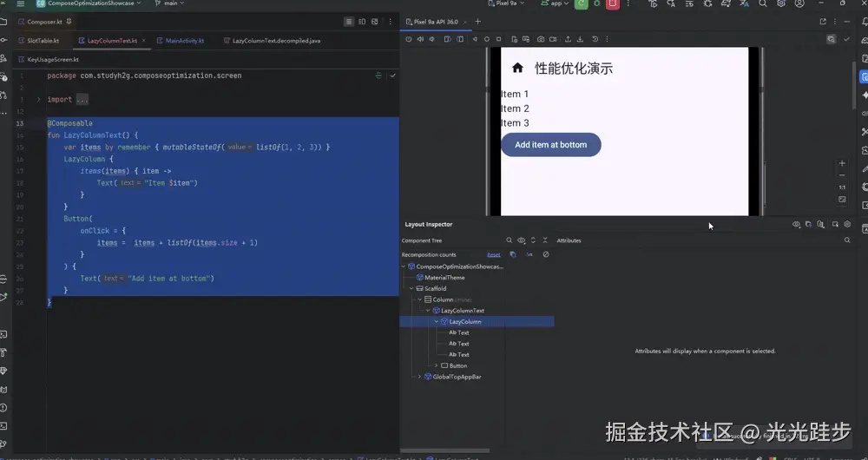Switch to the SlotTable.kt tab
868x460 pixels.
(x=43, y=41)
